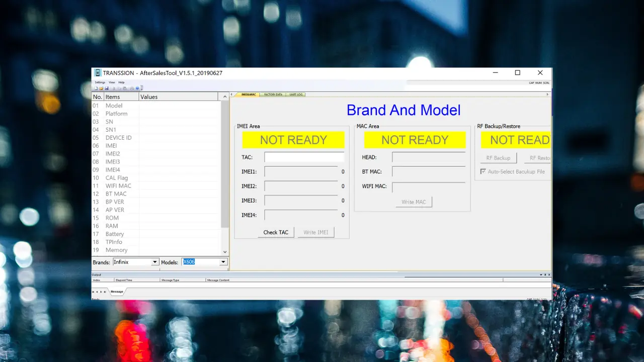Click the pin icon on the Output panel
The height and width of the screenshot is (362, 644).
point(545,275)
